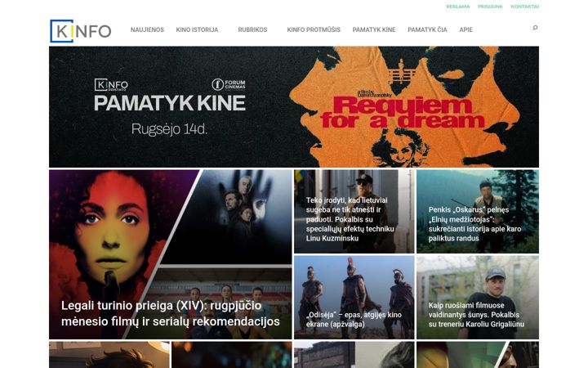Go to homepage via KINFO logo
This screenshot has height=368, width=588.
coord(81,31)
